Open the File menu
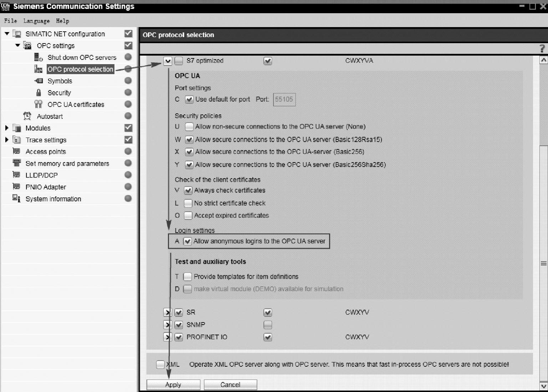Screen dimensions: 548x392 pyautogui.click(x=11, y=21)
